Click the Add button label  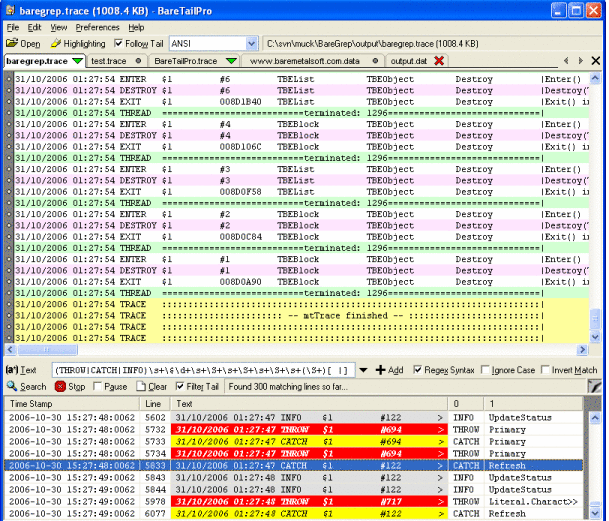tap(395, 370)
